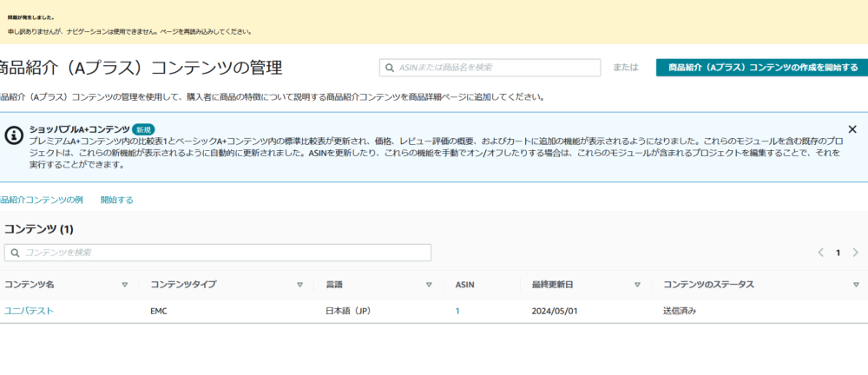Go to next page with right chevron

[855, 253]
